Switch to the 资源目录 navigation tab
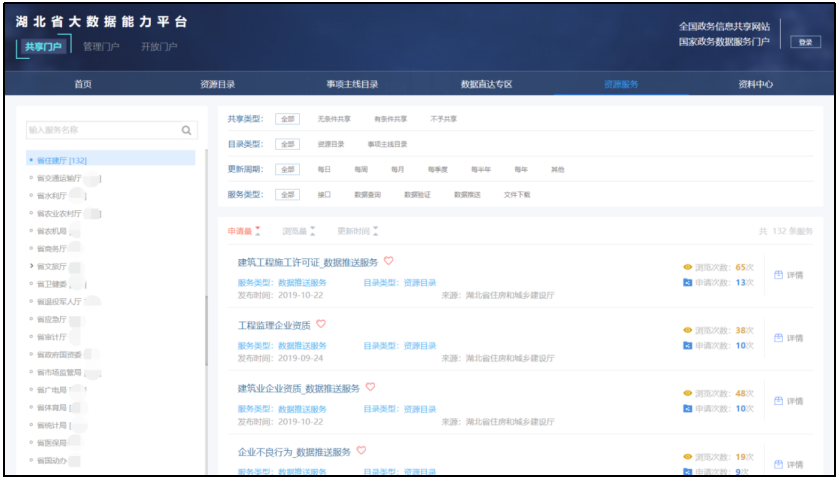 [218, 85]
